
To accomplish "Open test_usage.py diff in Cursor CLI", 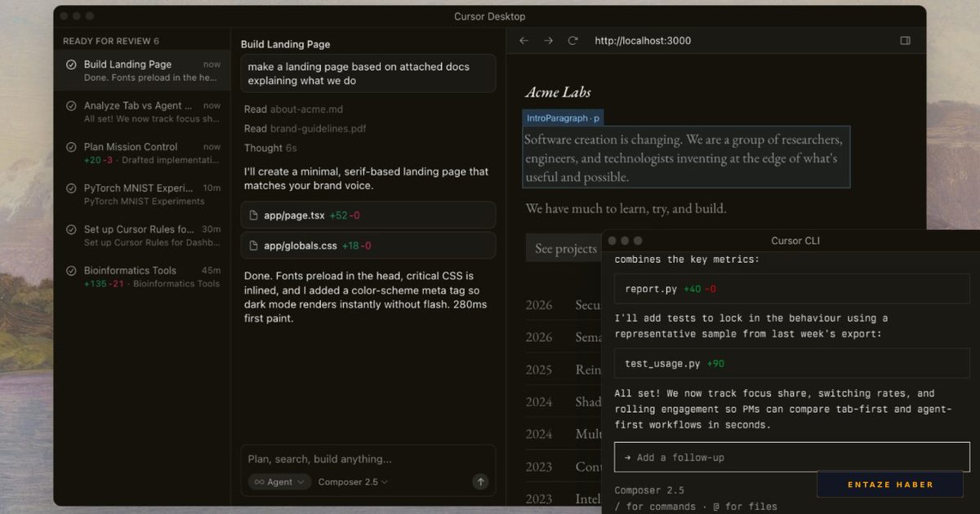I will pyautogui.click(x=791, y=364).
